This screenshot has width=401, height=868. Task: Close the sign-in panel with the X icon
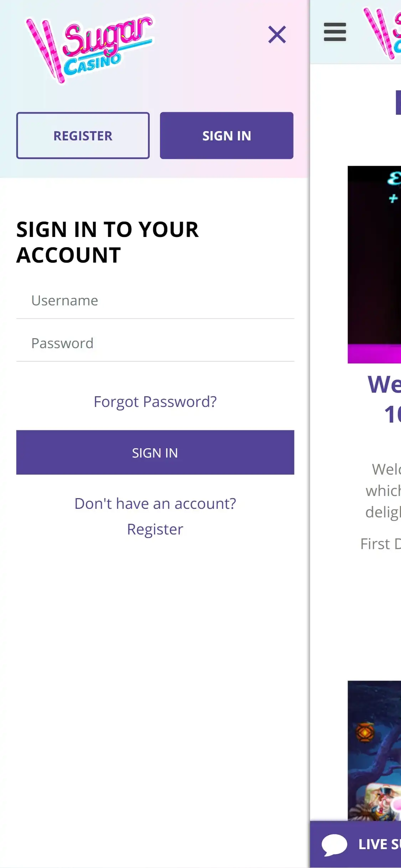277,35
